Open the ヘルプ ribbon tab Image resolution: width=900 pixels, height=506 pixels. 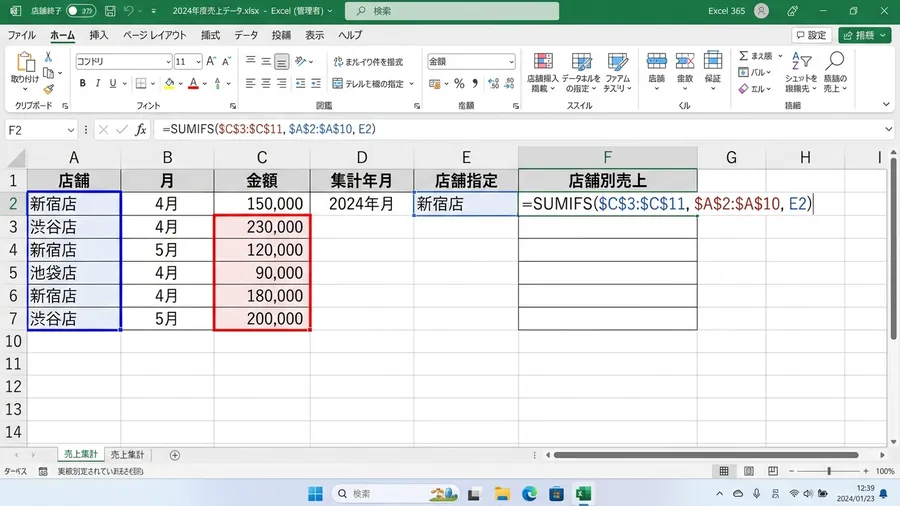point(350,35)
